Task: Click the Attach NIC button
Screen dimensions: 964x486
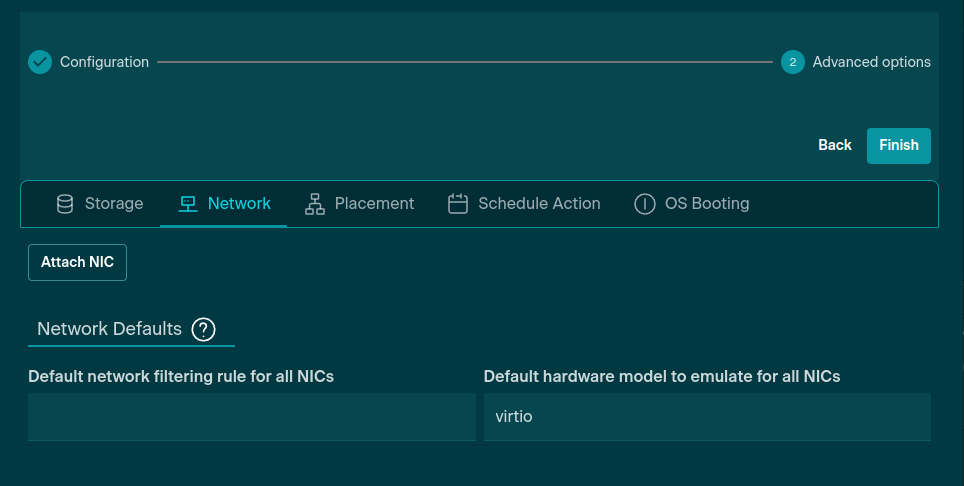Action: click(77, 262)
